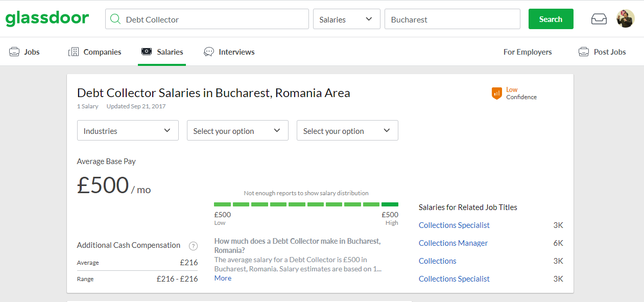
Task: Click the Post Jobs briefcase icon
Action: [584, 52]
